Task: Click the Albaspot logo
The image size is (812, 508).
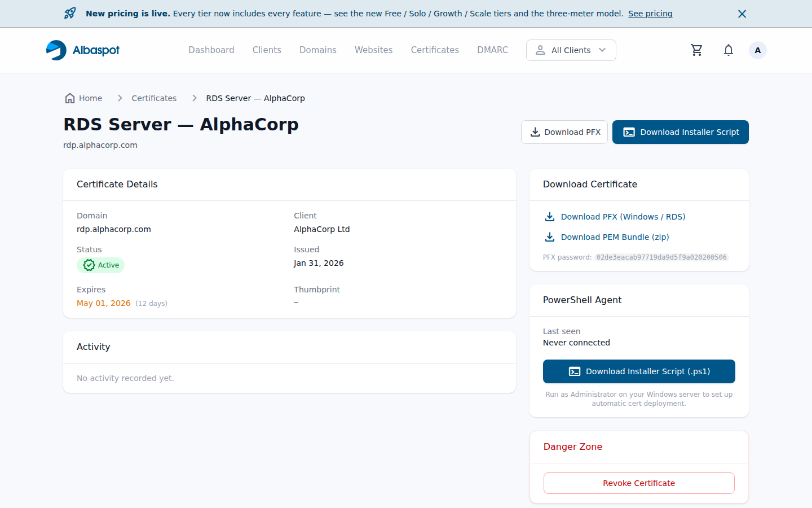Action: pyautogui.click(x=83, y=50)
